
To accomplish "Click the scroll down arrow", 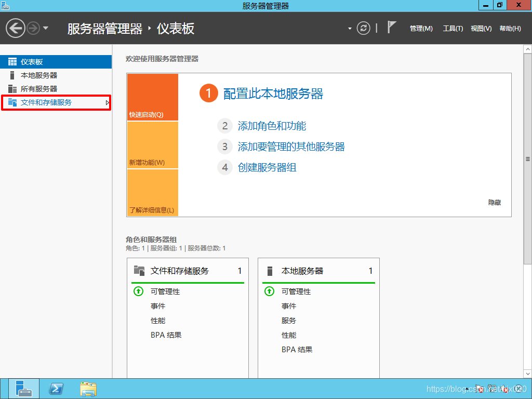I will point(528,374).
